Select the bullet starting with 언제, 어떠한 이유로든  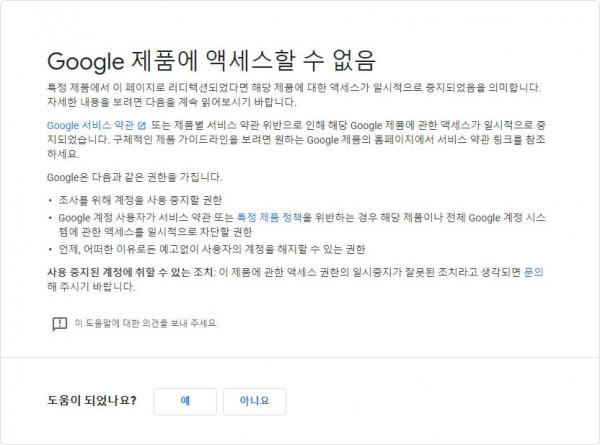(x=212, y=249)
